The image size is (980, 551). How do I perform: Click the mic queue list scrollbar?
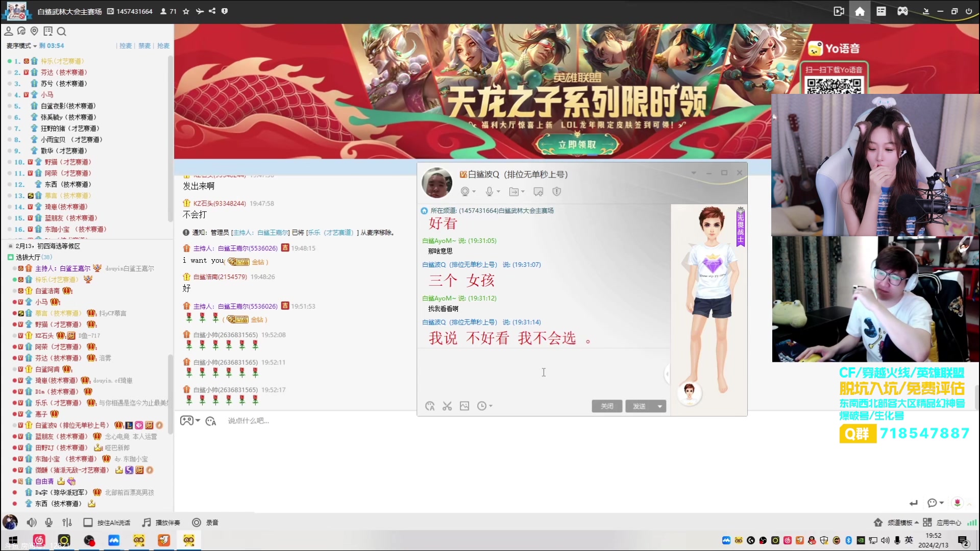click(170, 138)
